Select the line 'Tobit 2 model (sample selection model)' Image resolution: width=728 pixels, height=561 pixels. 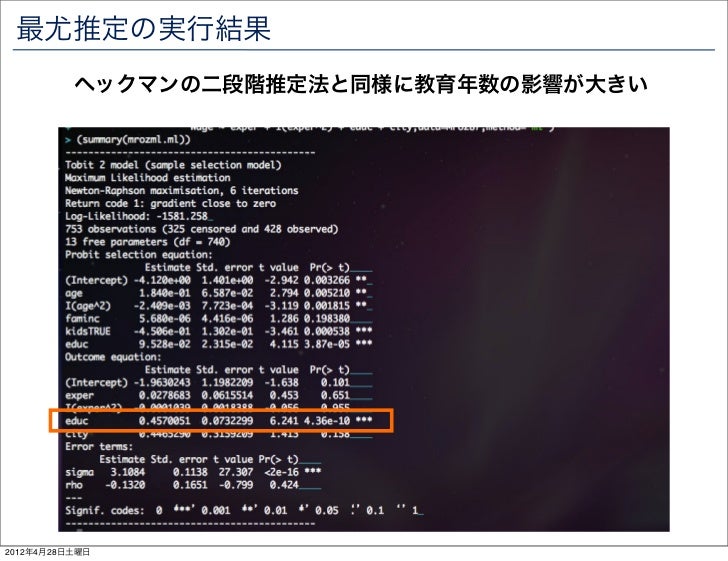173,165
